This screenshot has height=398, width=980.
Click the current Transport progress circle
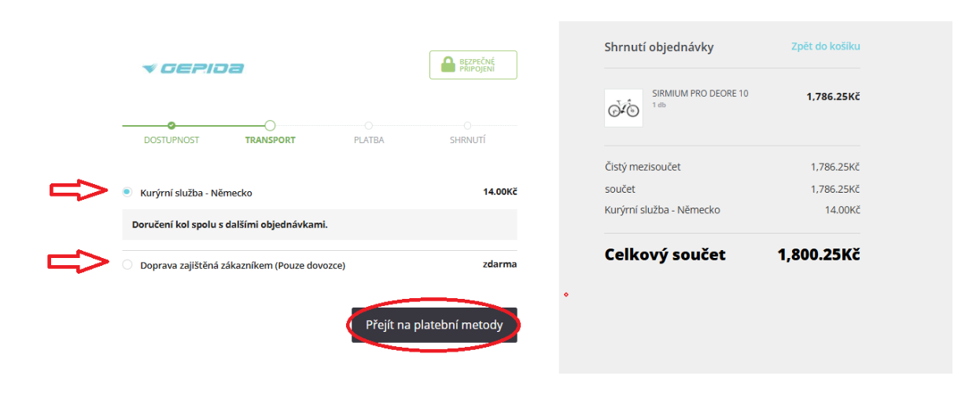pyautogui.click(x=270, y=125)
